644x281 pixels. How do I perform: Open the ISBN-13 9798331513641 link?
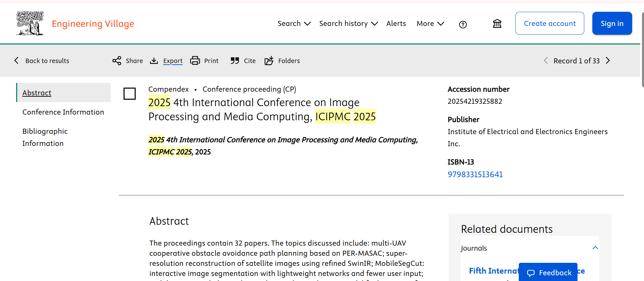coord(475,175)
